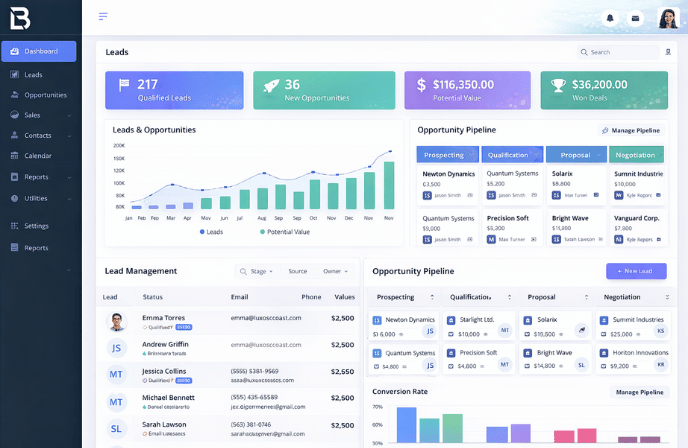Open the mail messages icon
The height and width of the screenshot is (448, 688).
(635, 18)
